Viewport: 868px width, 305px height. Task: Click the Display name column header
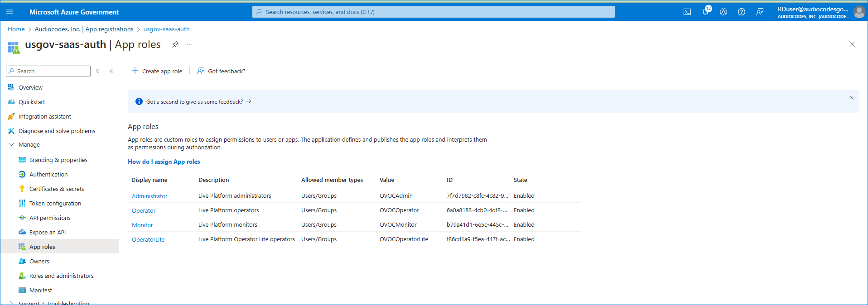[149, 180]
